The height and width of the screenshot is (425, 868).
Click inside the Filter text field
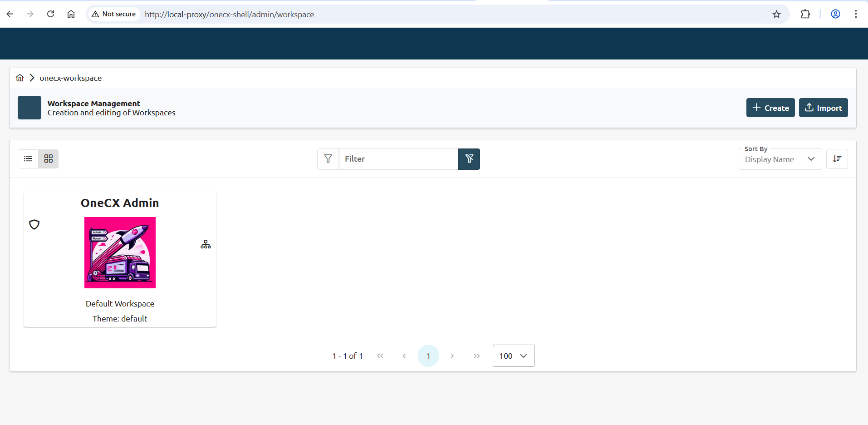(x=398, y=159)
